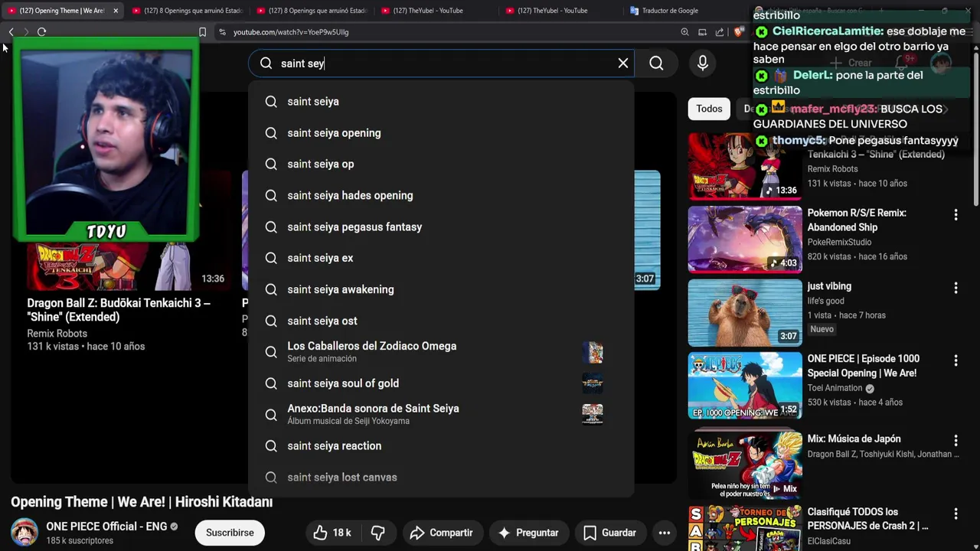Open options menu for Clasifiqué TODOS los PERSONAJES

955,514
